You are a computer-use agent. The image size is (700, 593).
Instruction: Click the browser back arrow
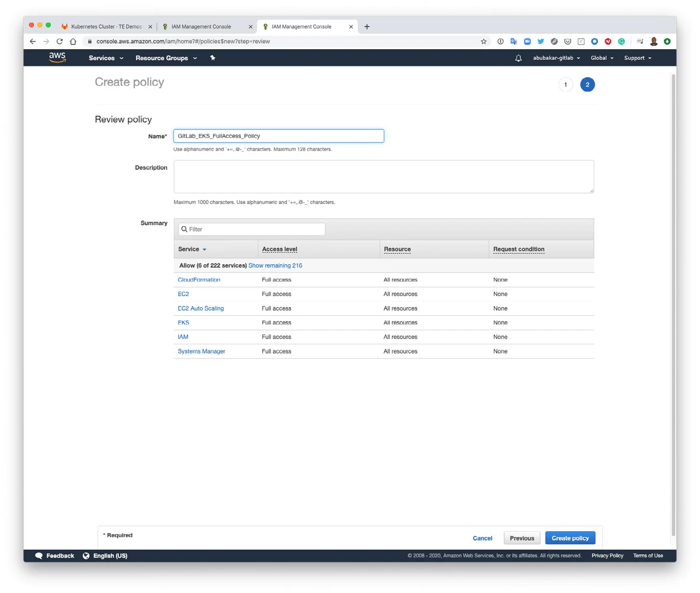(33, 41)
